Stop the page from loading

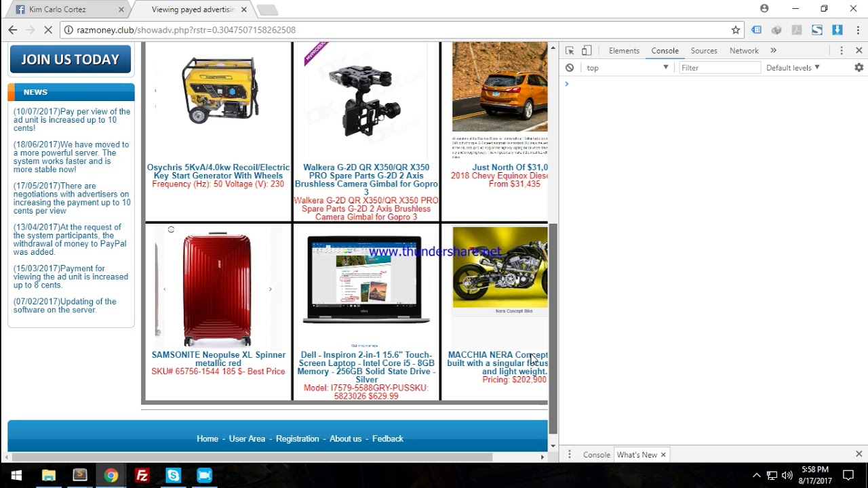click(x=47, y=30)
